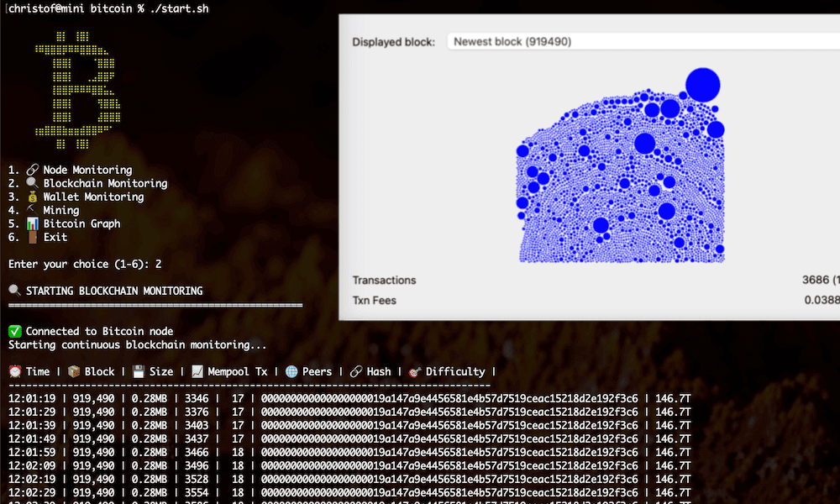Click the magnifying glass Blockchain Monitoring icon
This screenshot has width=840, height=504.
pyautogui.click(x=29, y=183)
